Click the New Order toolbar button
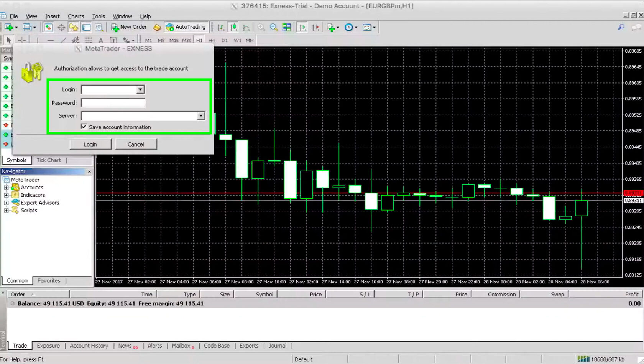Viewport: 644px width, 364px height. click(x=129, y=27)
